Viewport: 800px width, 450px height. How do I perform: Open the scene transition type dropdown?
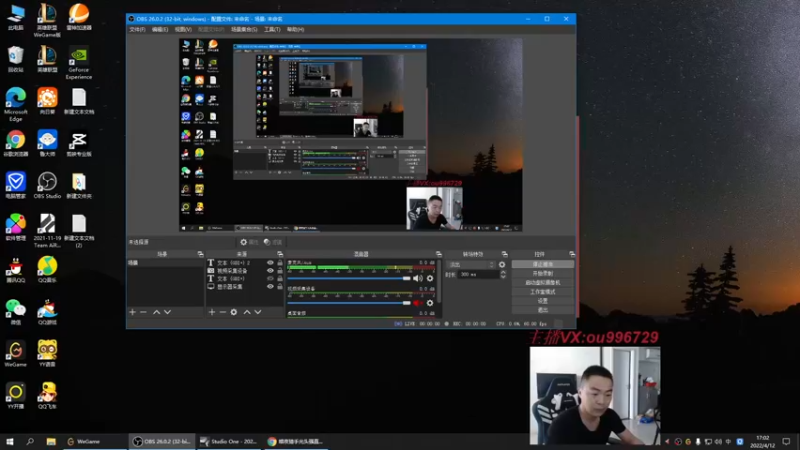[x=470, y=264]
